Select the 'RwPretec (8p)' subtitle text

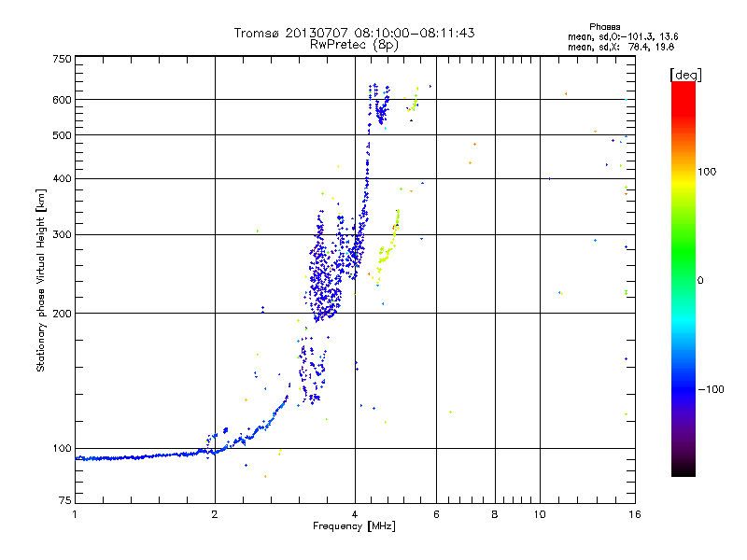pos(354,45)
